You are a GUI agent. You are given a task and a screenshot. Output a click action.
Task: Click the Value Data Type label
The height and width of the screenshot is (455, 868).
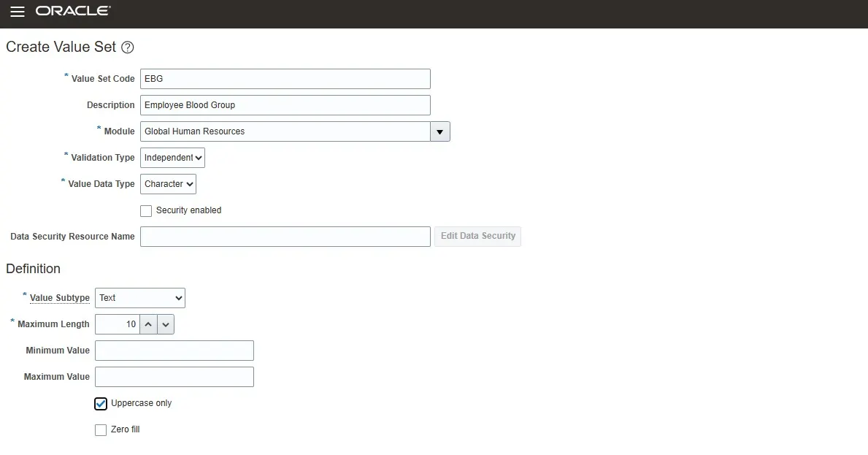click(101, 184)
